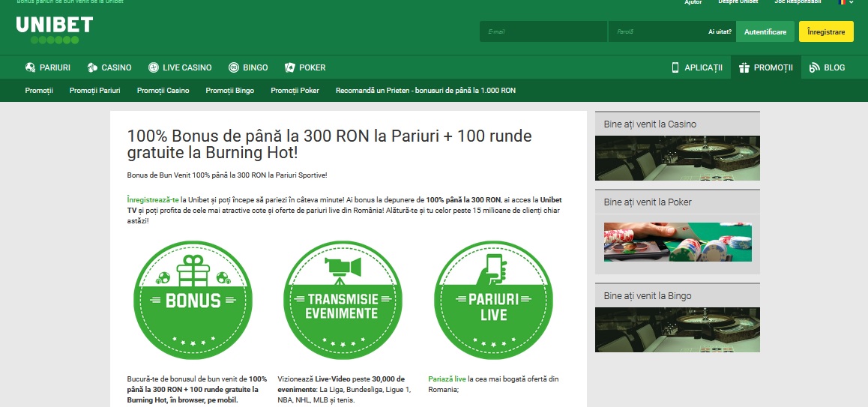Click Bine ați venit la Casino heading
The height and width of the screenshot is (407, 868).
pos(650,124)
